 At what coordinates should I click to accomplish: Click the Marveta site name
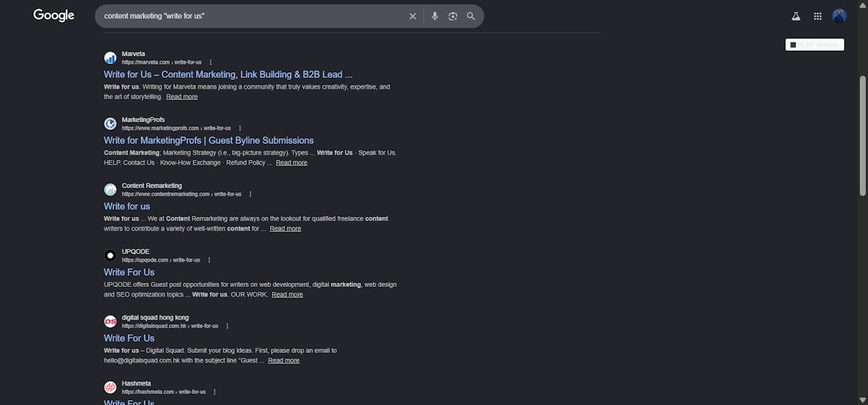(134, 53)
